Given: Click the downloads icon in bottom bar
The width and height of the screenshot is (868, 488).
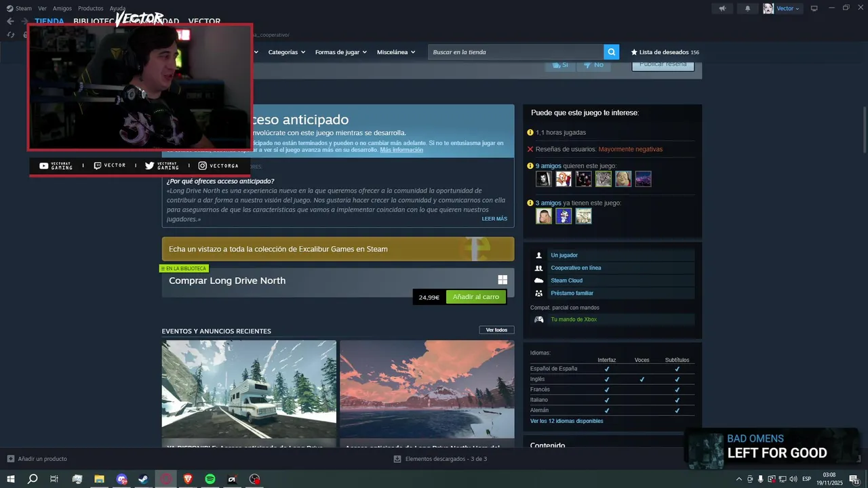Looking at the screenshot, I should [x=397, y=459].
